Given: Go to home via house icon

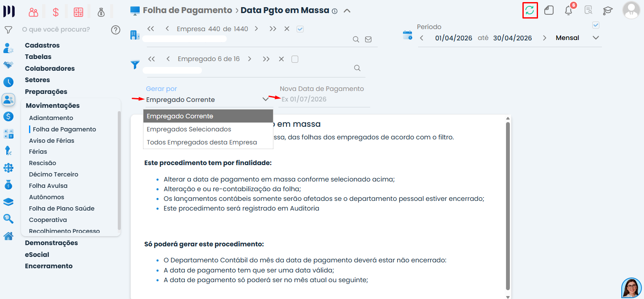Looking at the screenshot, I should (8, 236).
